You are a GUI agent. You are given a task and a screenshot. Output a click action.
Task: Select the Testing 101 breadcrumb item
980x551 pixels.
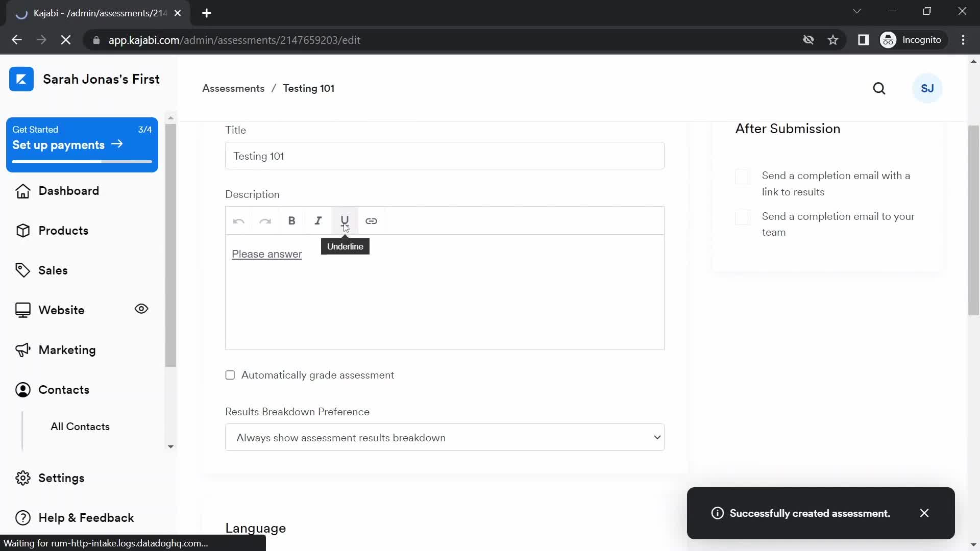pyautogui.click(x=309, y=88)
